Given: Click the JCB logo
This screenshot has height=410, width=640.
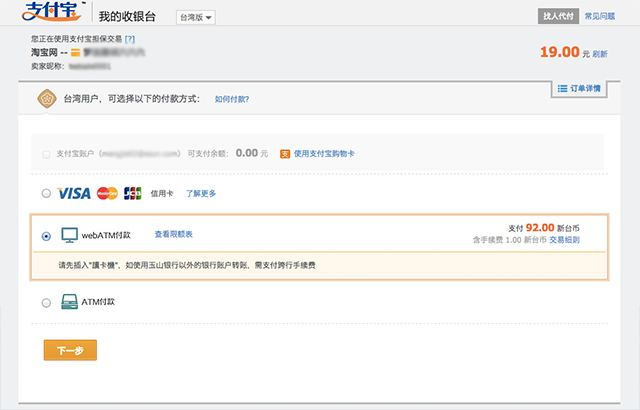Looking at the screenshot, I should 133,193.
